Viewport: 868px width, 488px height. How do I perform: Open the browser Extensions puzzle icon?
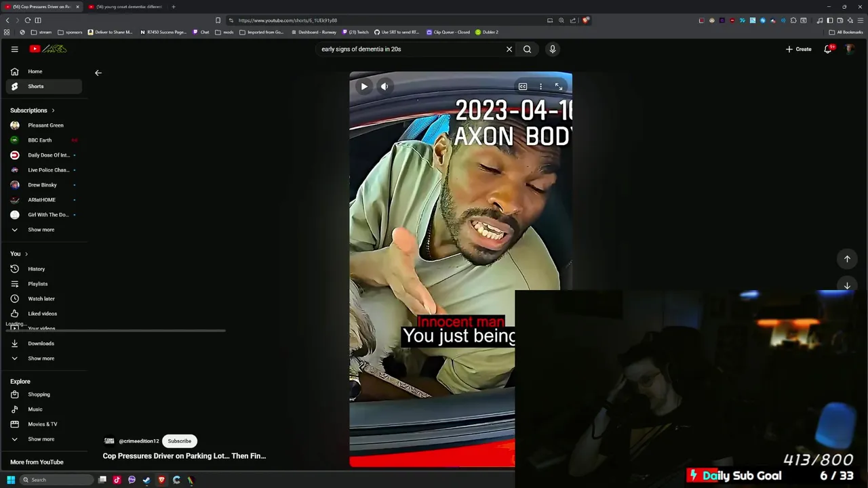pyautogui.click(x=793, y=20)
